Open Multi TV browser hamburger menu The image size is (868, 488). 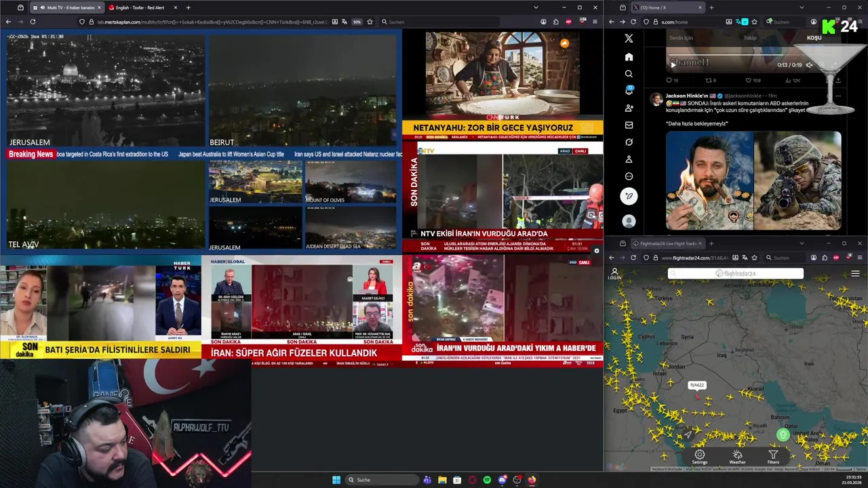594,22
